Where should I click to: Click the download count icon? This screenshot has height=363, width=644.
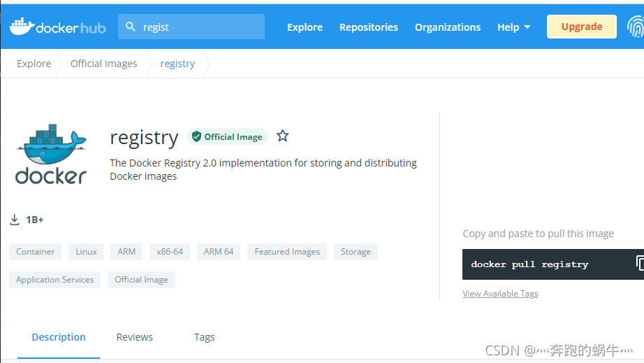coord(15,220)
